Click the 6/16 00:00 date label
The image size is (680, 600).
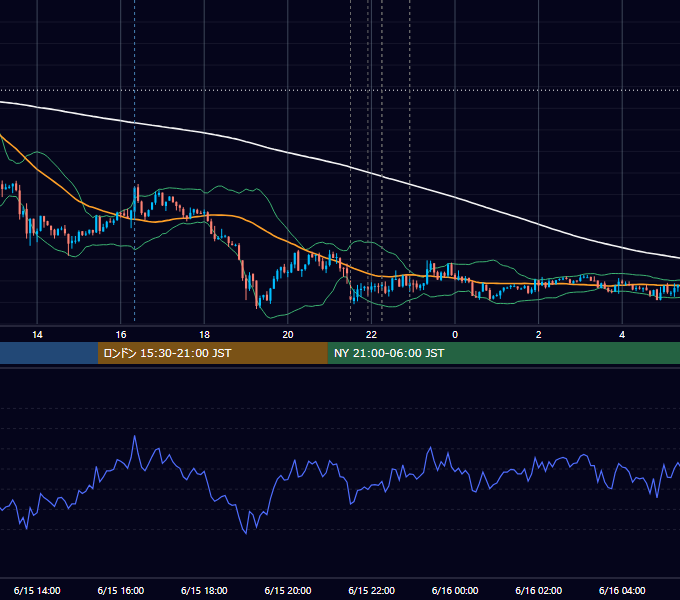click(455, 590)
